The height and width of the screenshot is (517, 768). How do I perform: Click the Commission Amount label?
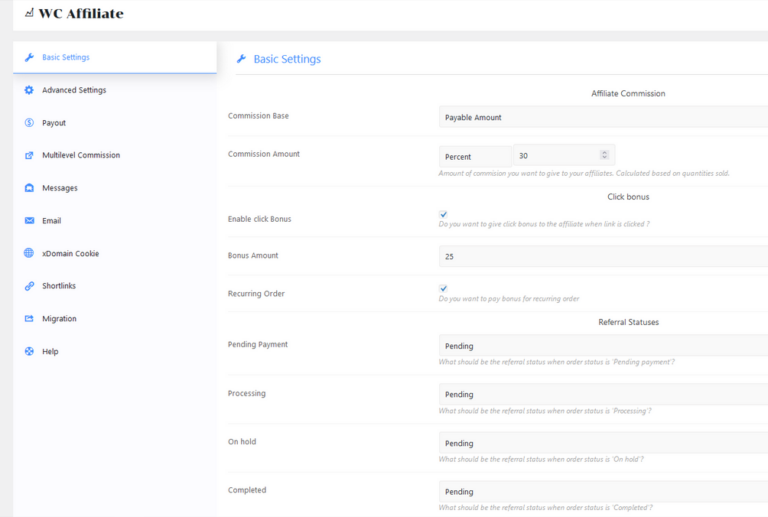point(264,154)
